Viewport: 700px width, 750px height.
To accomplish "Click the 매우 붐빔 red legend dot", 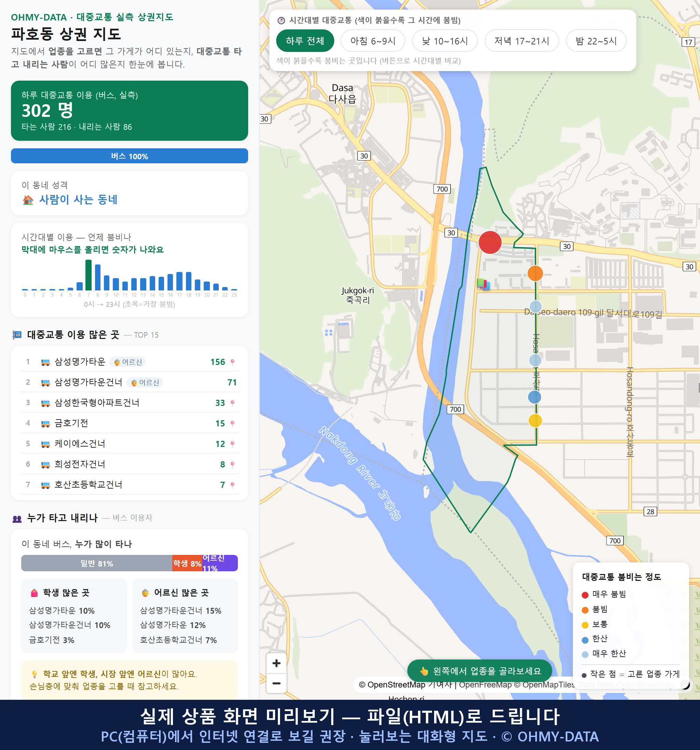I will tap(585, 595).
